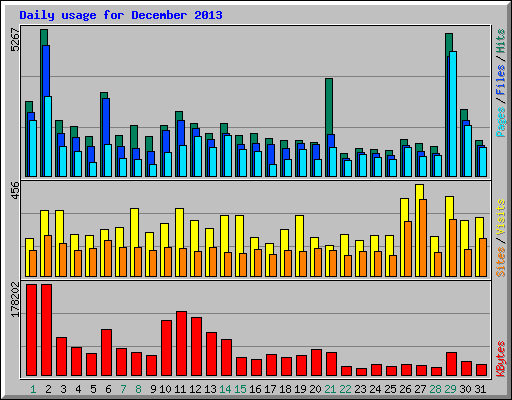Click the 456 visits axis value
Screen dimensions: 512x400
[15, 191]
